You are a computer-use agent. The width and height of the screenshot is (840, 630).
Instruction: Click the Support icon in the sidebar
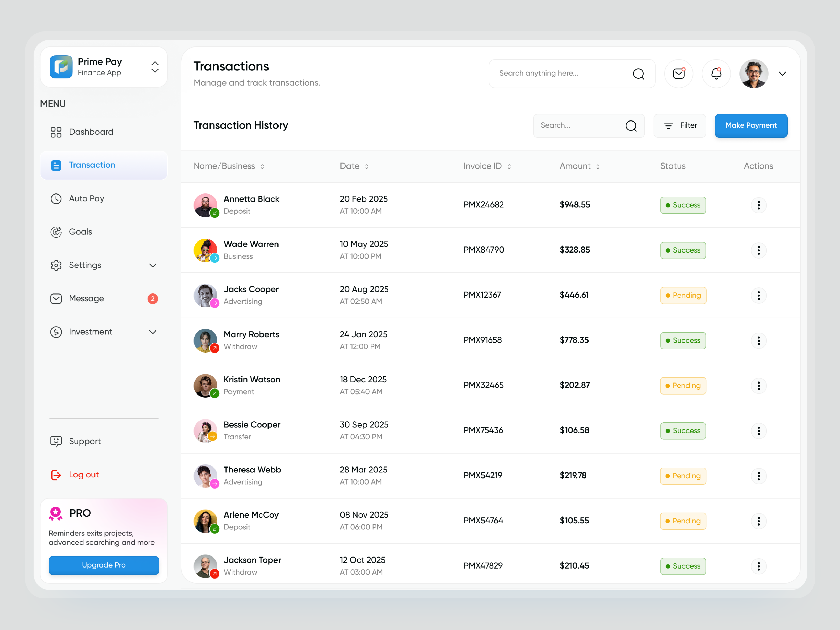point(56,441)
